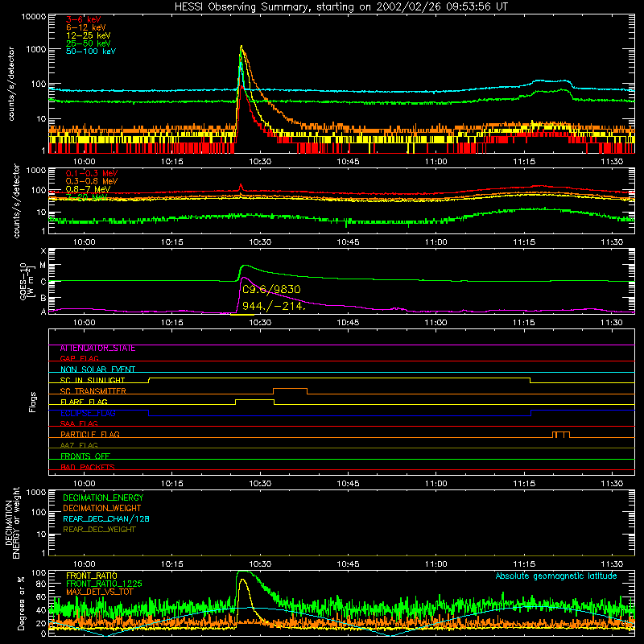
Task: Select the GAP_FLAG label
Action: pos(80,358)
